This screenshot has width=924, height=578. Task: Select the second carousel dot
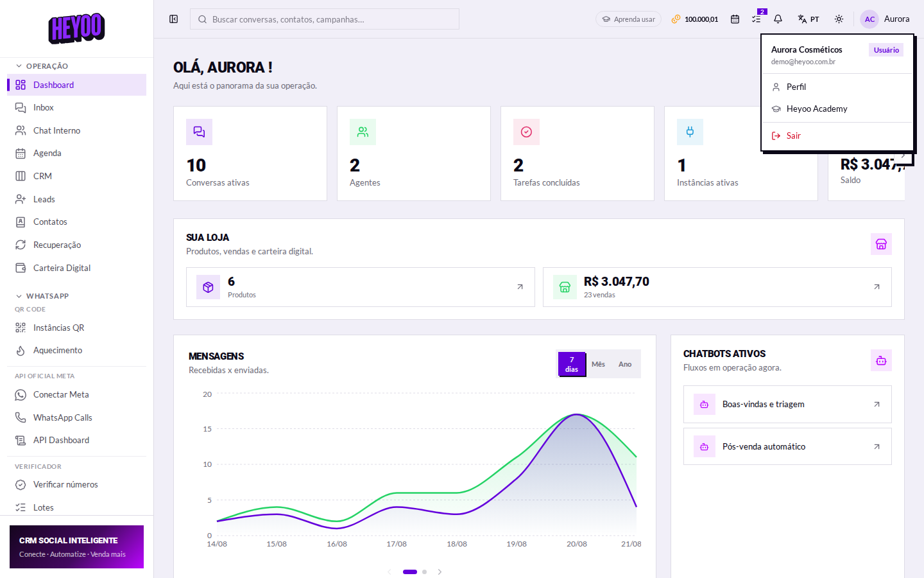[x=424, y=572]
